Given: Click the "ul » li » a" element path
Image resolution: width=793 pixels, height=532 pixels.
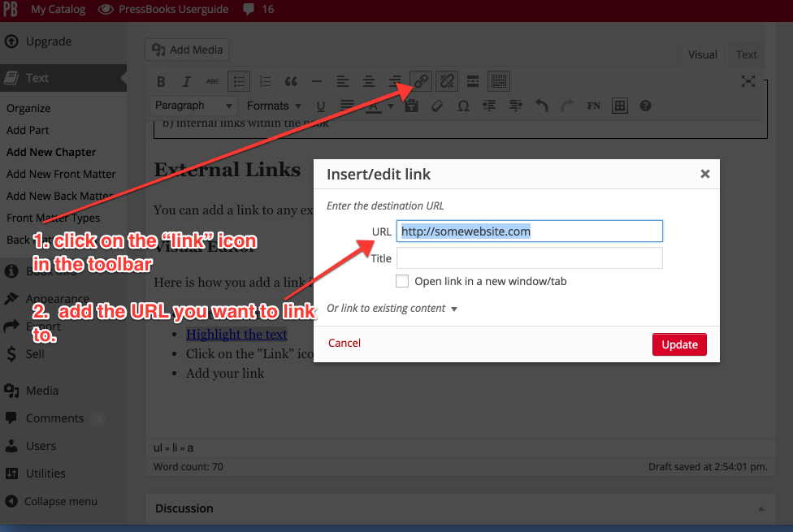Looking at the screenshot, I should coord(174,448).
